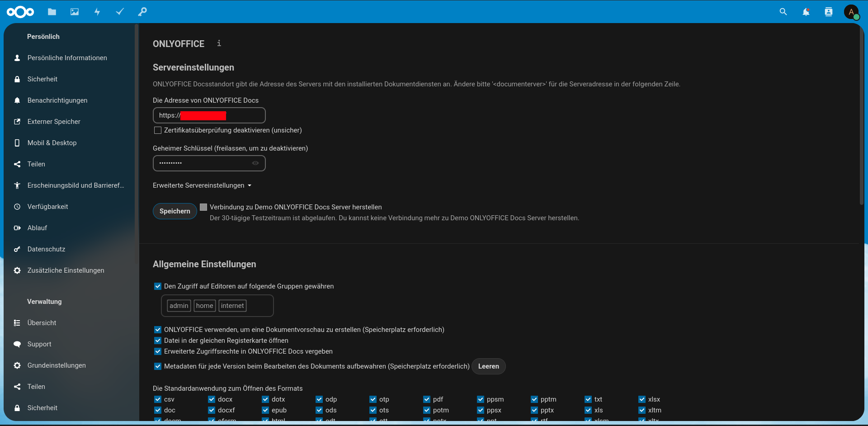Open the Tasks checkmark icon
Viewport: 868px width, 426px height.
pyautogui.click(x=120, y=12)
